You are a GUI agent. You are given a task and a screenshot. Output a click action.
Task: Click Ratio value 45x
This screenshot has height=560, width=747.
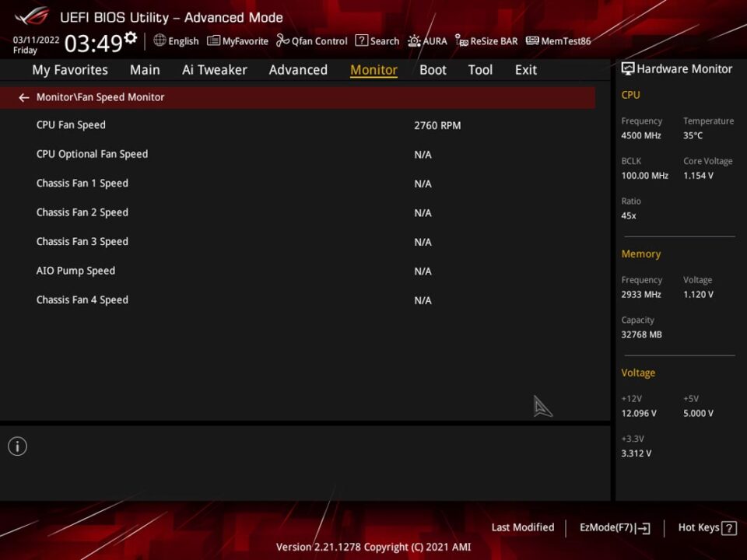click(x=629, y=215)
